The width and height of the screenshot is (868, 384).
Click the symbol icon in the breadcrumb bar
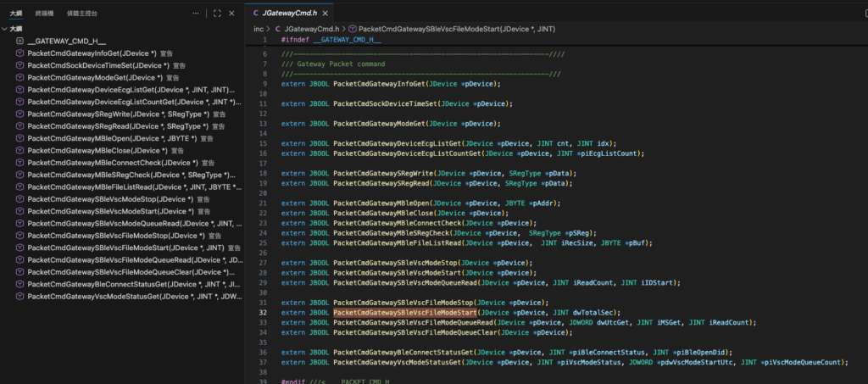[x=353, y=28]
